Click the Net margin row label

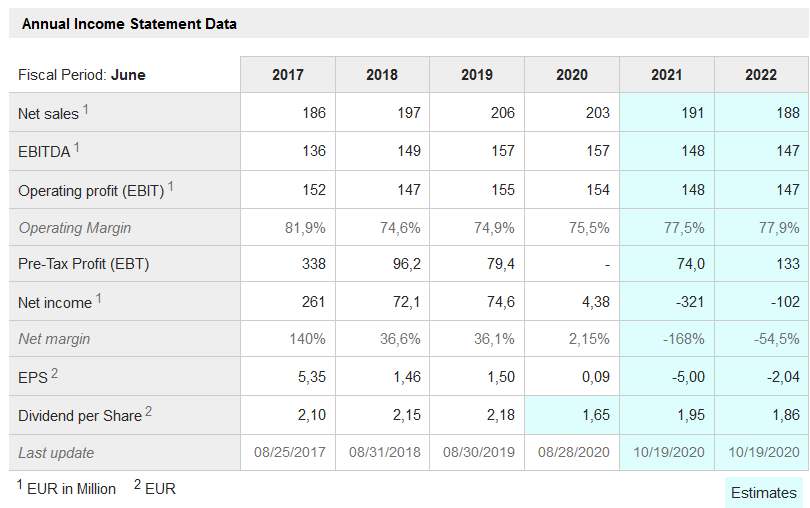coord(54,339)
